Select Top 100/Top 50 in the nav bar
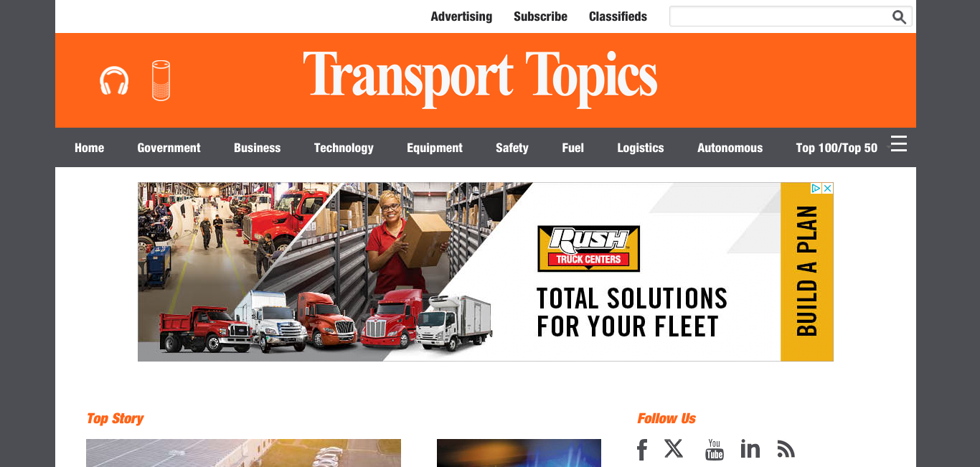The height and width of the screenshot is (467, 980). pos(837,148)
